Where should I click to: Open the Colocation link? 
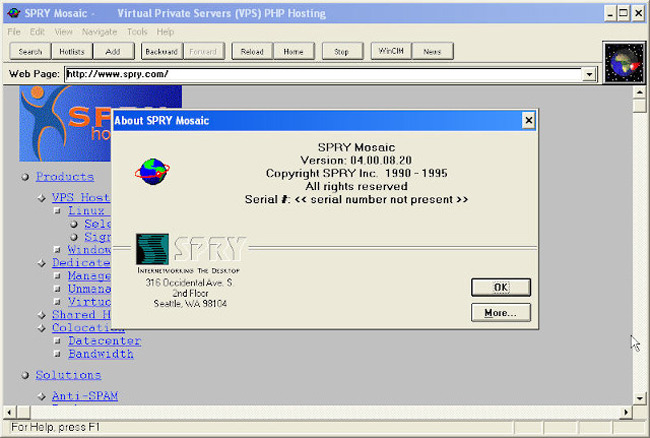pyautogui.click(x=88, y=328)
